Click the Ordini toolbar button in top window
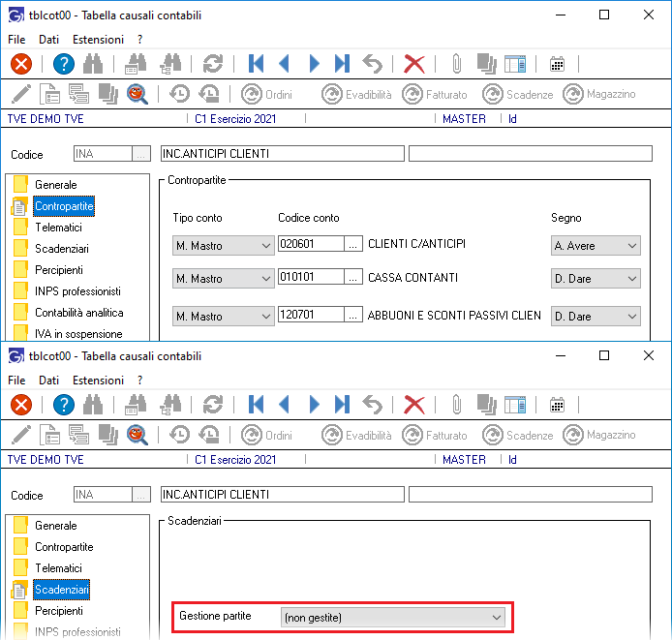The height and width of the screenshot is (640, 672). [x=266, y=94]
